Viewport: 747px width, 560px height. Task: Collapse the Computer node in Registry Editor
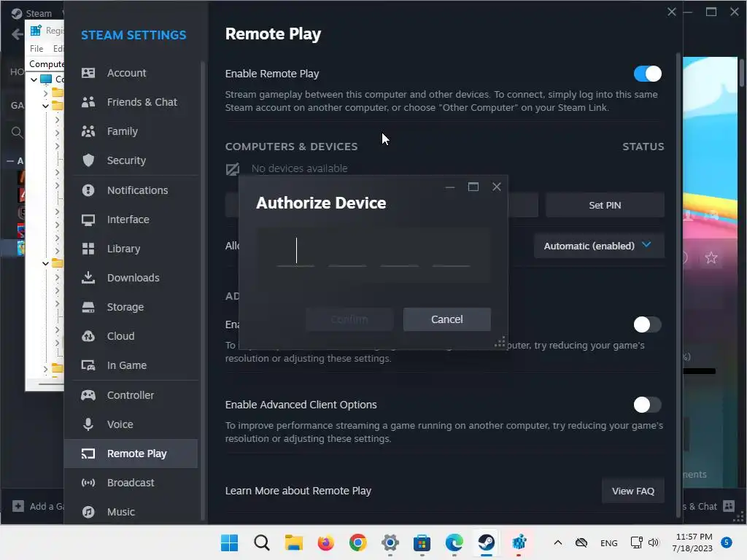click(x=34, y=79)
